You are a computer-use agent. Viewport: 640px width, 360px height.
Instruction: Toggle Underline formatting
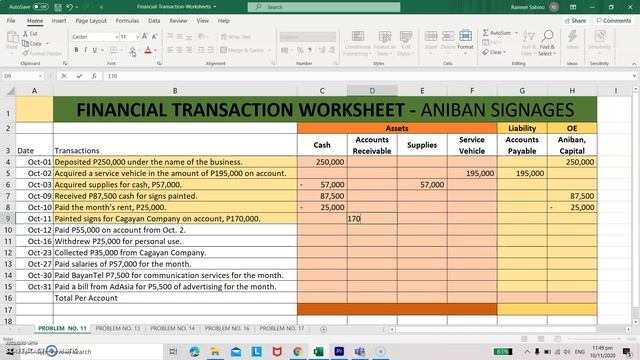pos(95,50)
